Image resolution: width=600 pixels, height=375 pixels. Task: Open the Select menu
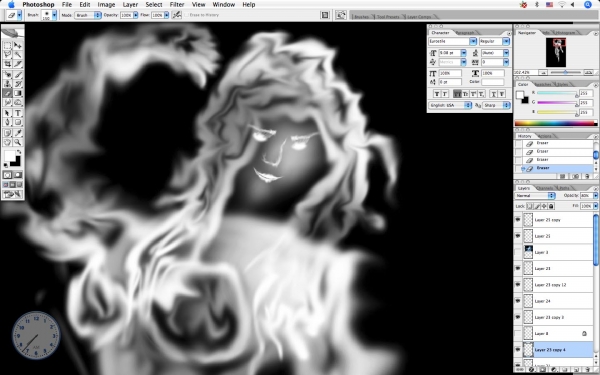click(154, 5)
